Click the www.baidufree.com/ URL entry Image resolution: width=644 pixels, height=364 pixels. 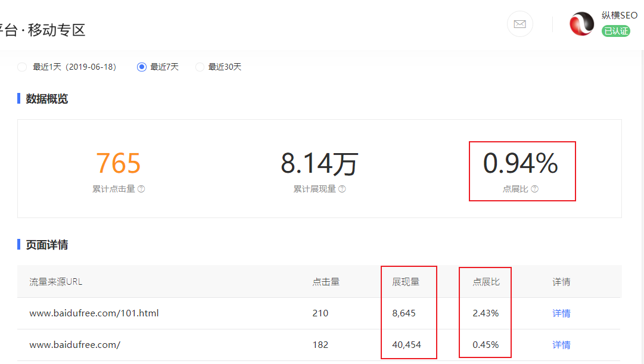[x=75, y=345]
